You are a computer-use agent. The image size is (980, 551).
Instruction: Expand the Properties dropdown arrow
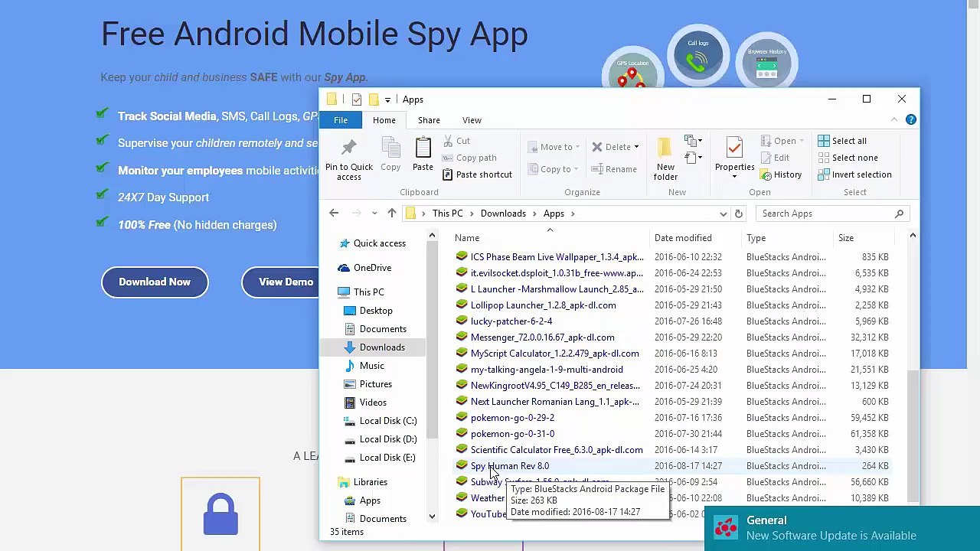(734, 177)
